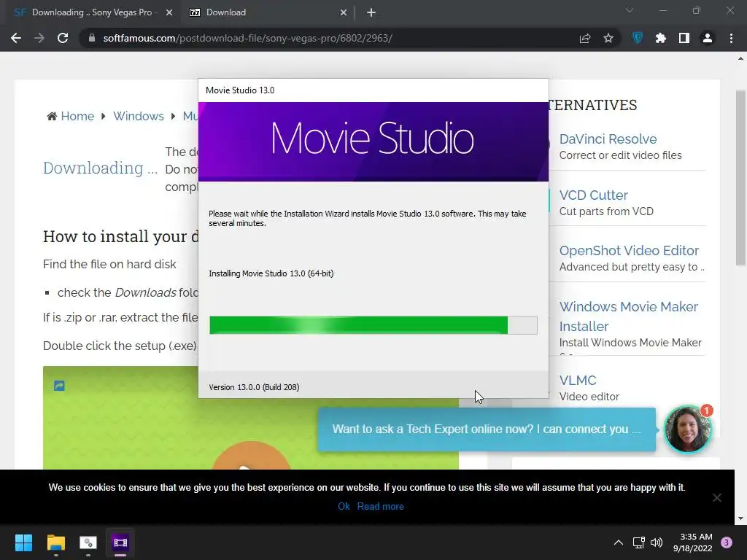
Task: Open File Explorer from the taskbar
Action: coord(55,542)
